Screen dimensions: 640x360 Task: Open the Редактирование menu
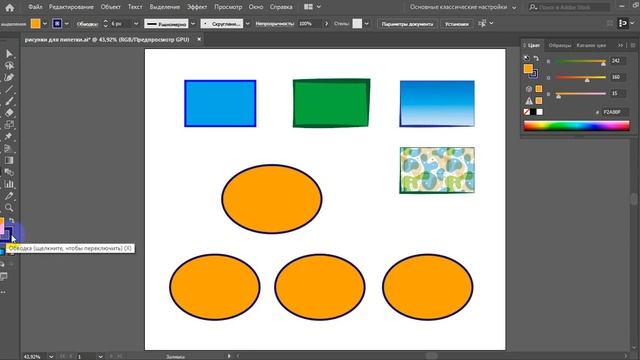(x=71, y=7)
